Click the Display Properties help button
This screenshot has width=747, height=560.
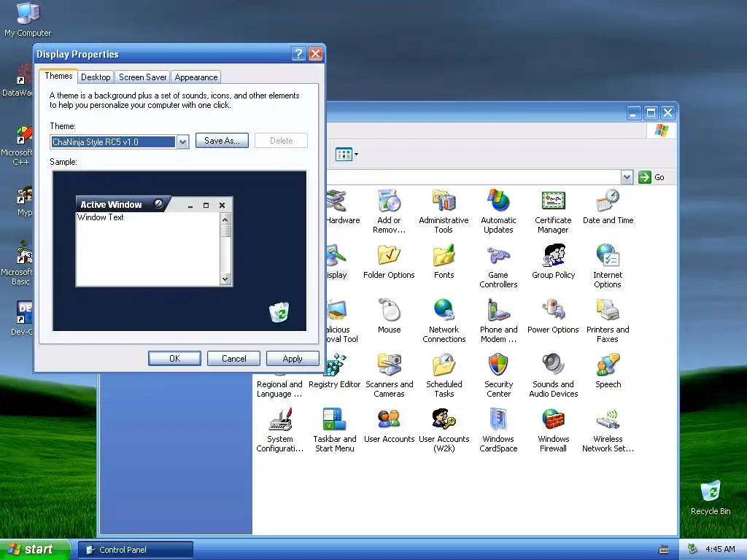(x=298, y=53)
